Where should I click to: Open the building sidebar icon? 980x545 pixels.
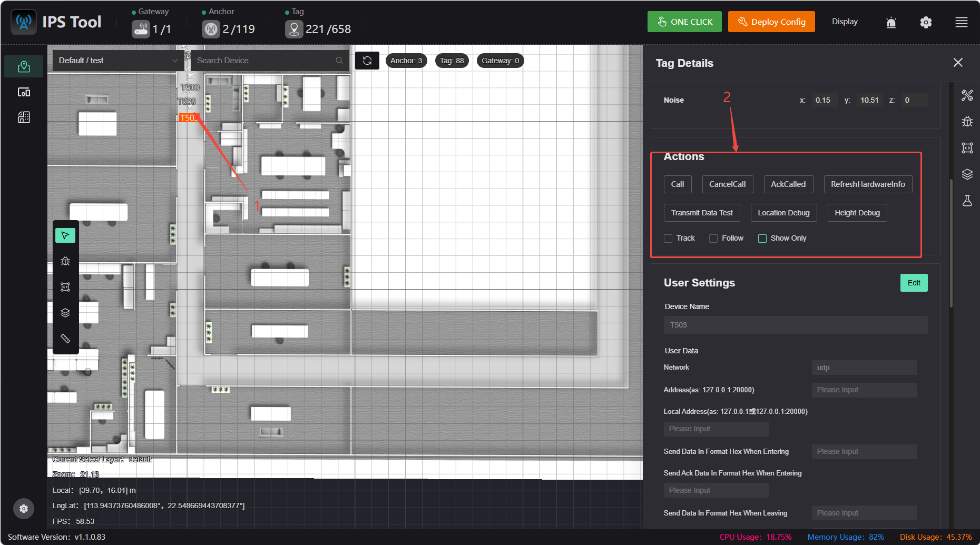click(x=24, y=117)
